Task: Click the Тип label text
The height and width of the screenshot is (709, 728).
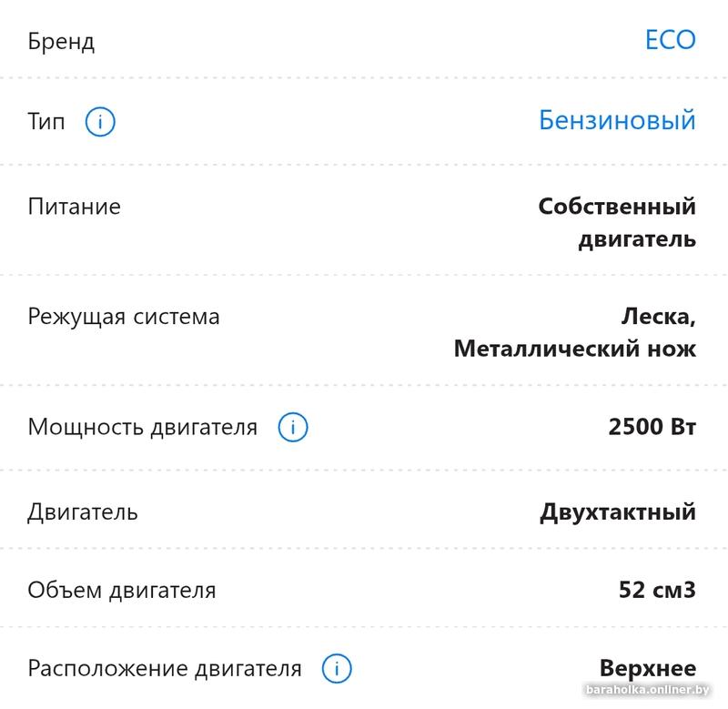Action: pyautogui.click(x=46, y=122)
